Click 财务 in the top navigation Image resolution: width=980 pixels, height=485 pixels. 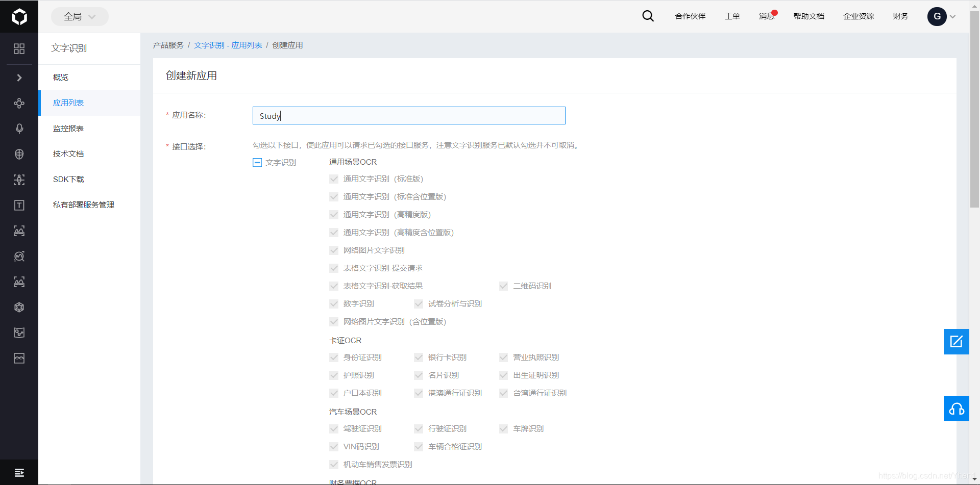pyautogui.click(x=900, y=16)
